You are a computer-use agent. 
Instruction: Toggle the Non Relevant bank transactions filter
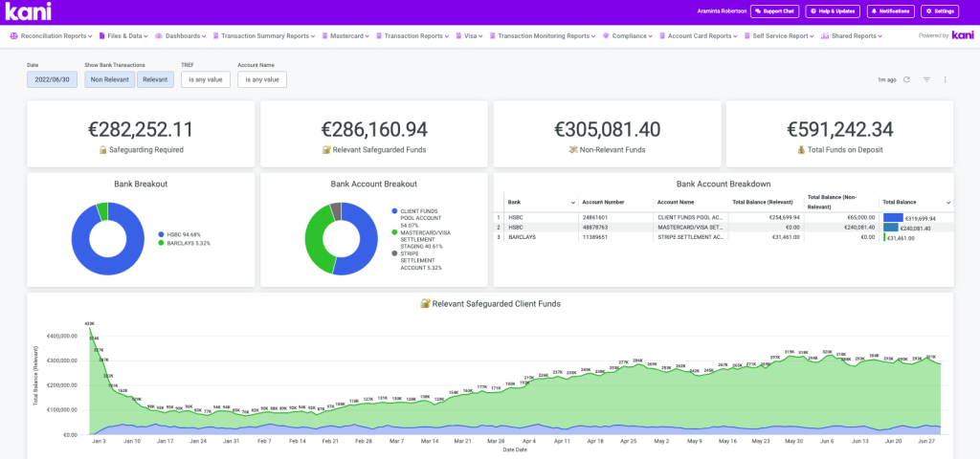tap(110, 79)
